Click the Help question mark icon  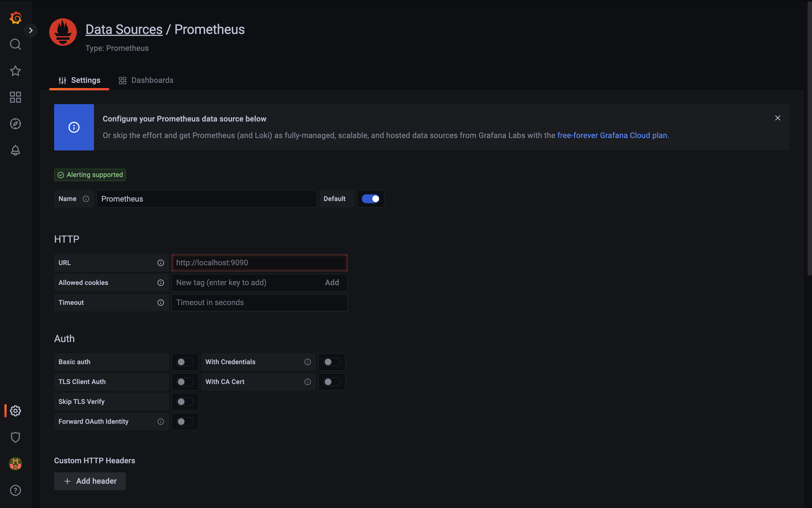pos(15,490)
